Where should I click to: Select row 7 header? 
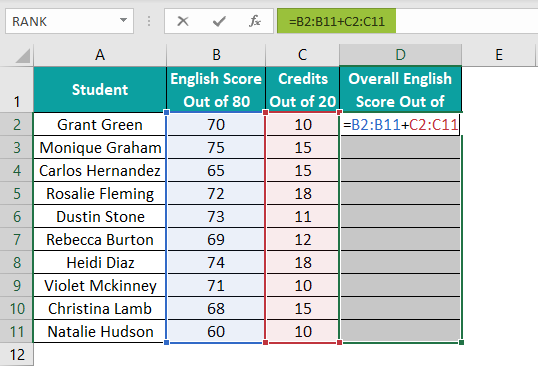pyautogui.click(x=16, y=239)
